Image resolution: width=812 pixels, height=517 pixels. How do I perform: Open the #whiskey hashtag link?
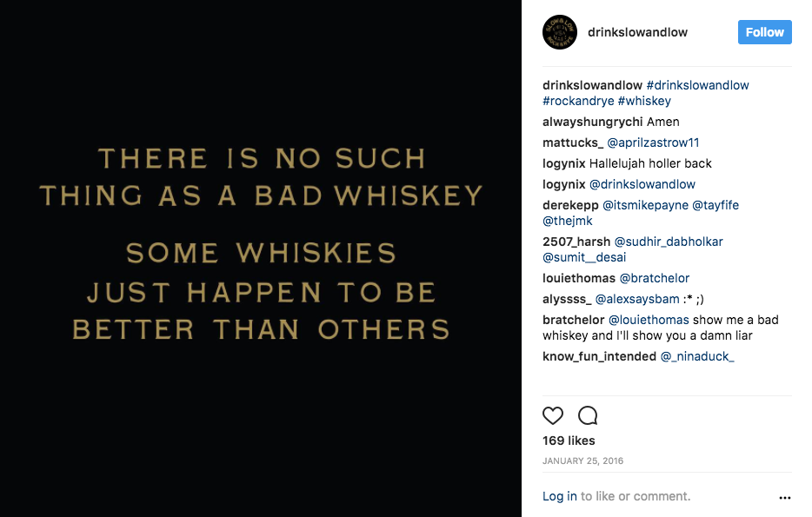[x=644, y=101]
